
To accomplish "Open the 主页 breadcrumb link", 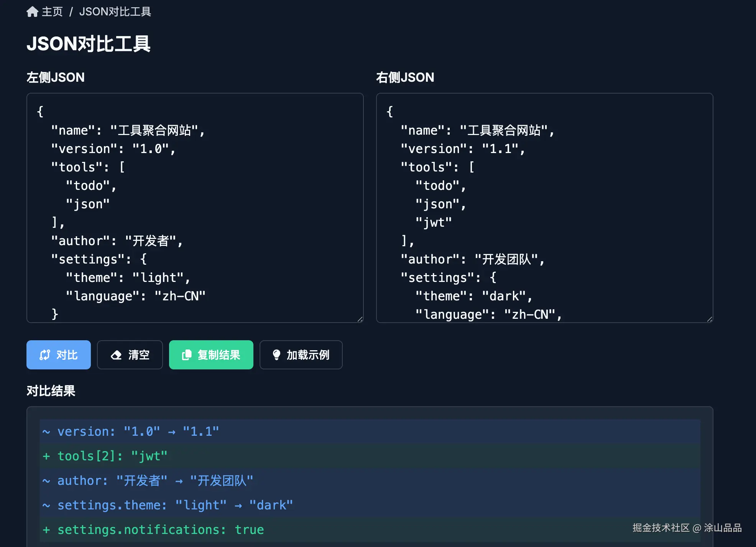I will coord(52,12).
